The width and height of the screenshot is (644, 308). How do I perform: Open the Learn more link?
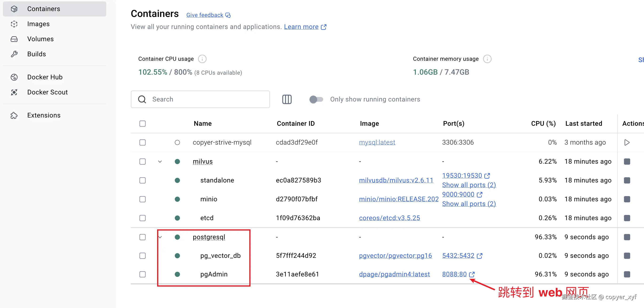(305, 27)
